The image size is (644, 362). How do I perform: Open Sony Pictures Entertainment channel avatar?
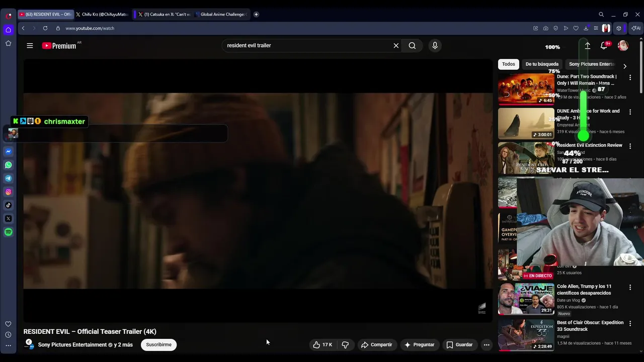[29, 344]
